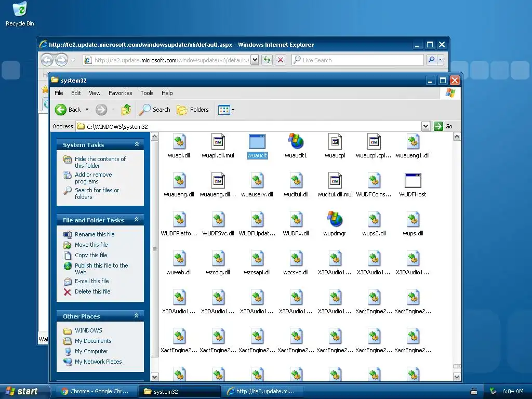The width and height of the screenshot is (532, 399).
Task: Open My Documents in Other Places
Action: tap(93, 341)
